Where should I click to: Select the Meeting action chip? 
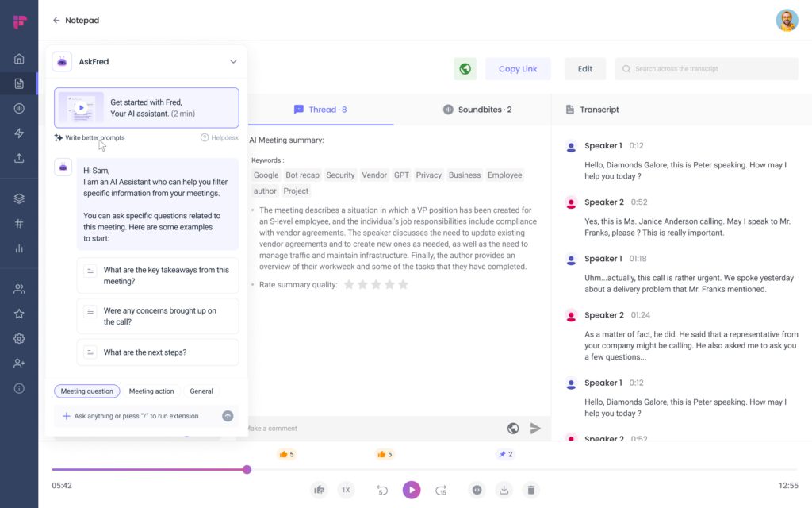click(151, 391)
